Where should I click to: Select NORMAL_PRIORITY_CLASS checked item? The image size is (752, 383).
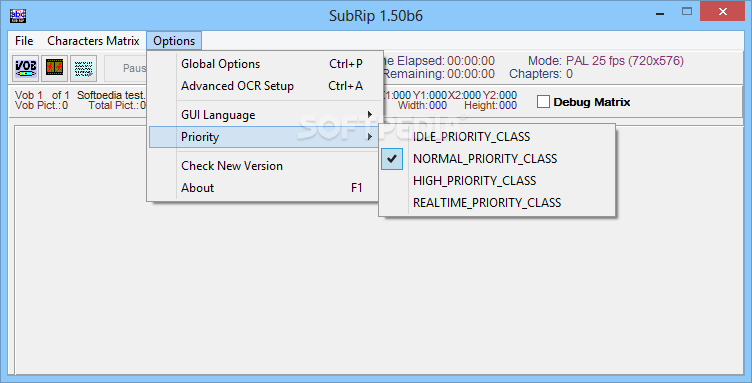497,159
